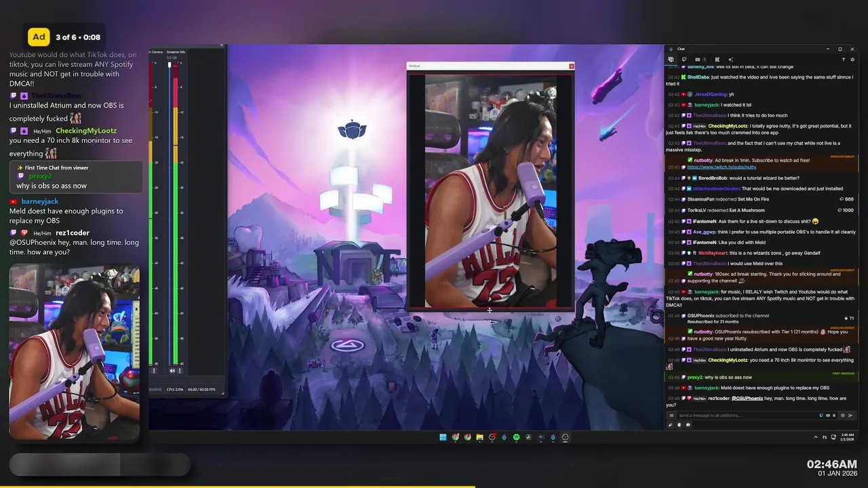Open the chat filter funnel icon
The height and width of the screenshot is (488, 868).
[844, 60]
